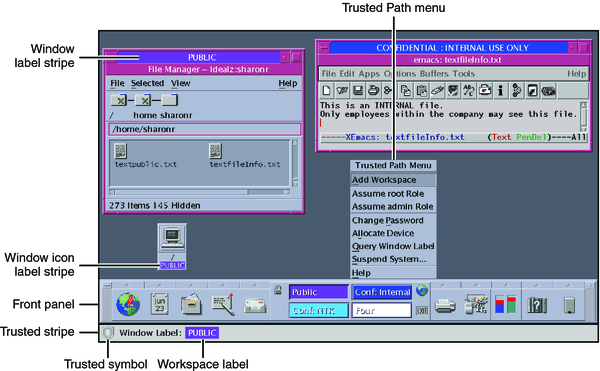Expand the subpanel arrow above the globe
Screen dimensions: 600x371
(128, 285)
